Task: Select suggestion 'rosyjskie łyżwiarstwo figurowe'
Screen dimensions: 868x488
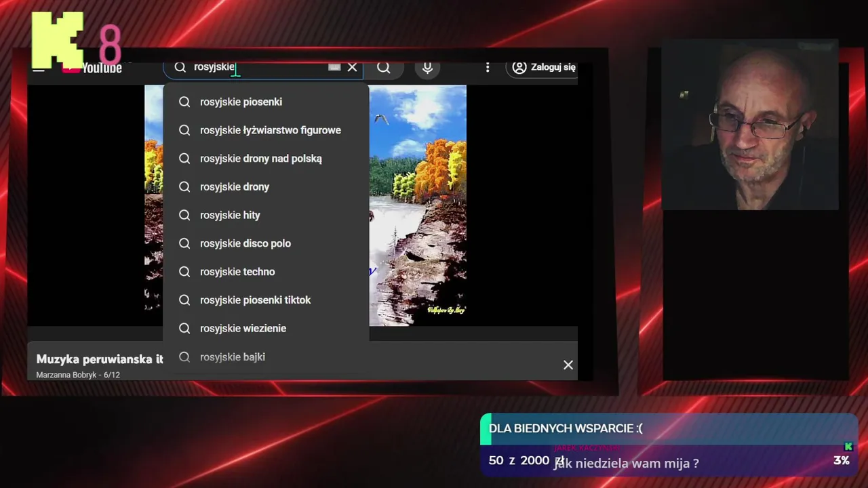Action: 266,130
